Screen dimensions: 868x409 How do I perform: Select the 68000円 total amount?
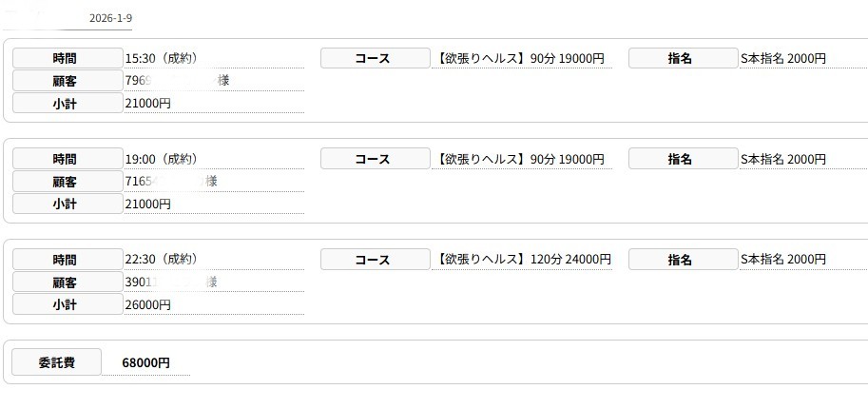146,363
